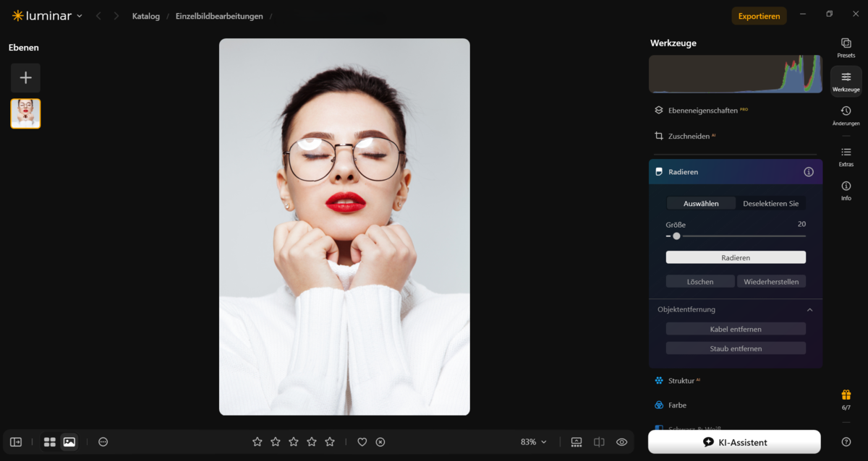Click the Löschen button
Screen dimensions: 868x461
coord(700,282)
